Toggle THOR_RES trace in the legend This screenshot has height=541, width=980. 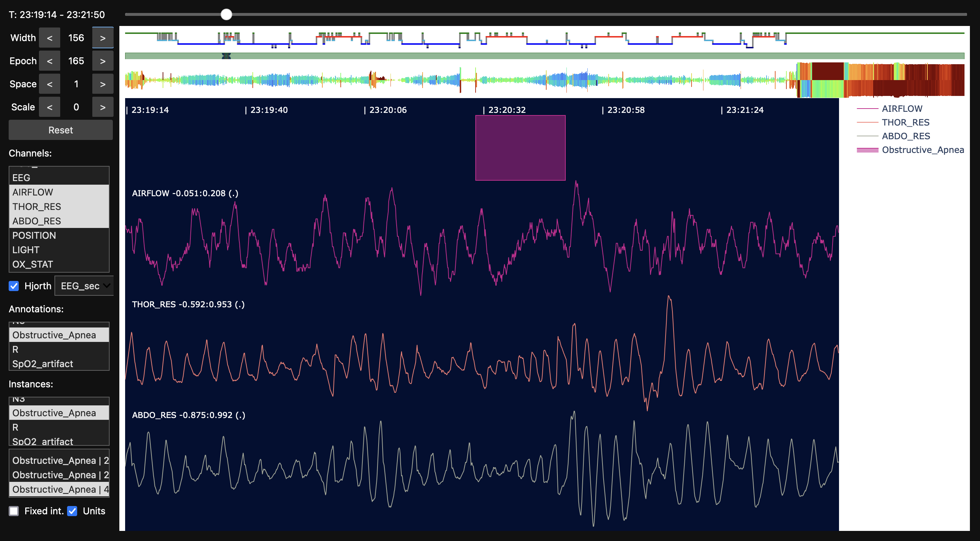pos(905,123)
